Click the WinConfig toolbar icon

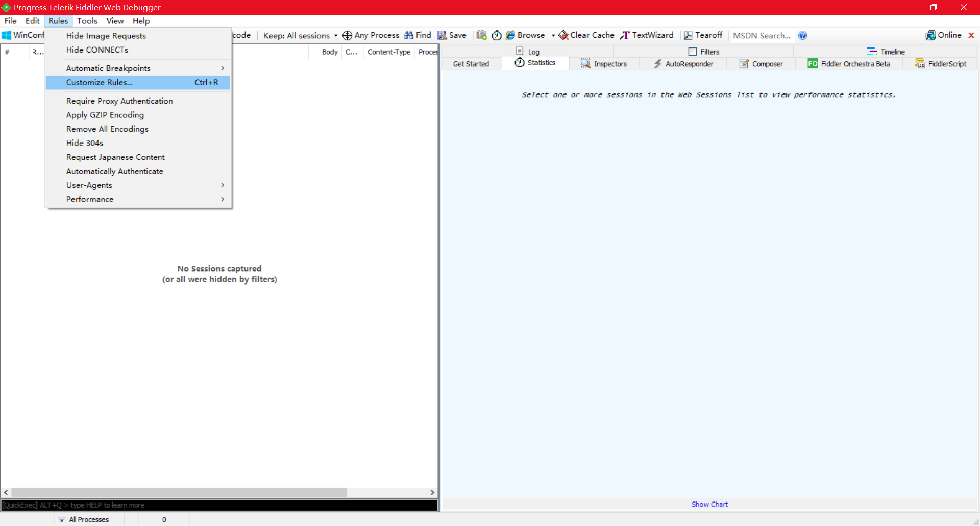[x=6, y=35]
